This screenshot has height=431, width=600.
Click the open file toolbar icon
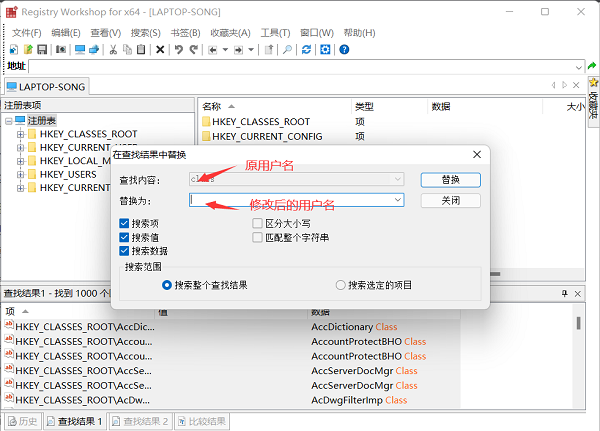click(28, 49)
